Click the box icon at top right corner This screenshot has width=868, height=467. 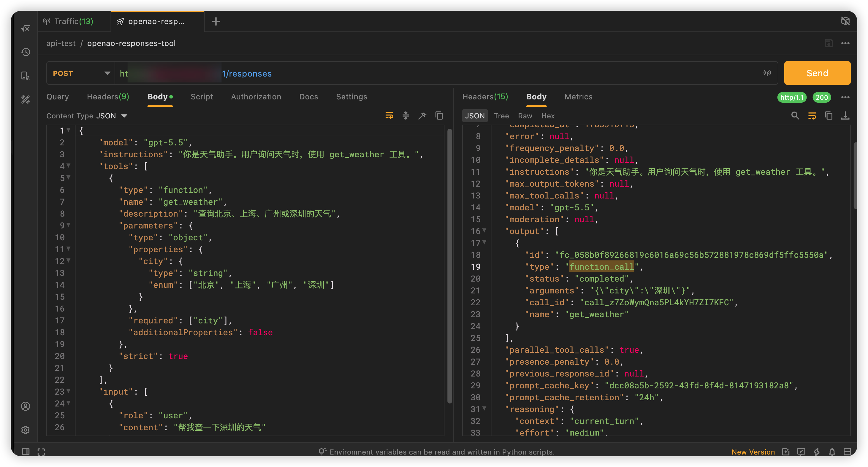pyautogui.click(x=845, y=21)
